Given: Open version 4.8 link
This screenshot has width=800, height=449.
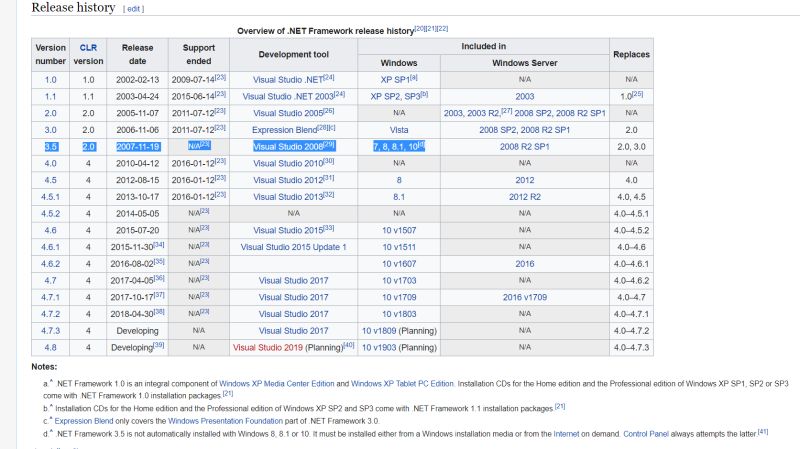Looking at the screenshot, I should 51,348.
